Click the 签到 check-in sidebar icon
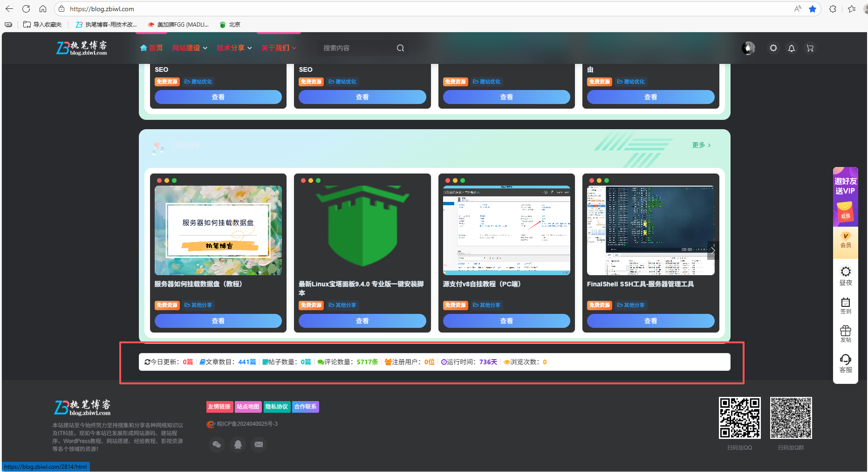The height and width of the screenshot is (472, 868). coord(845,305)
